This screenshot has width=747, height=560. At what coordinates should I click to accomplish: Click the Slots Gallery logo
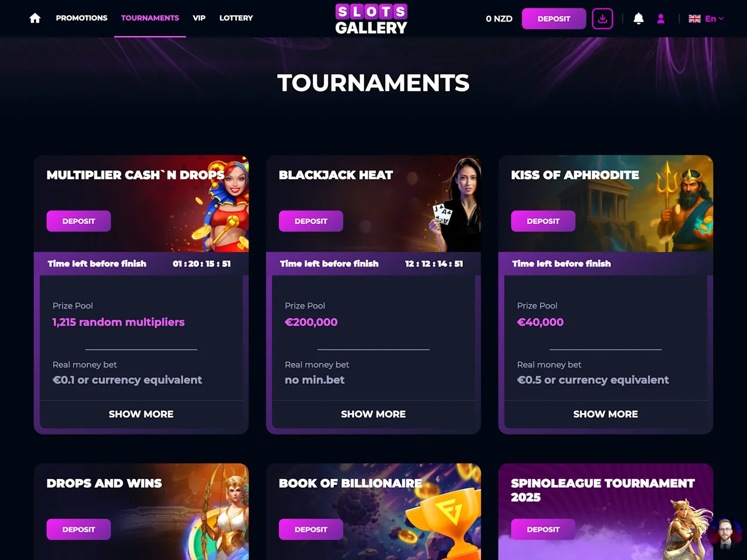pyautogui.click(x=371, y=19)
